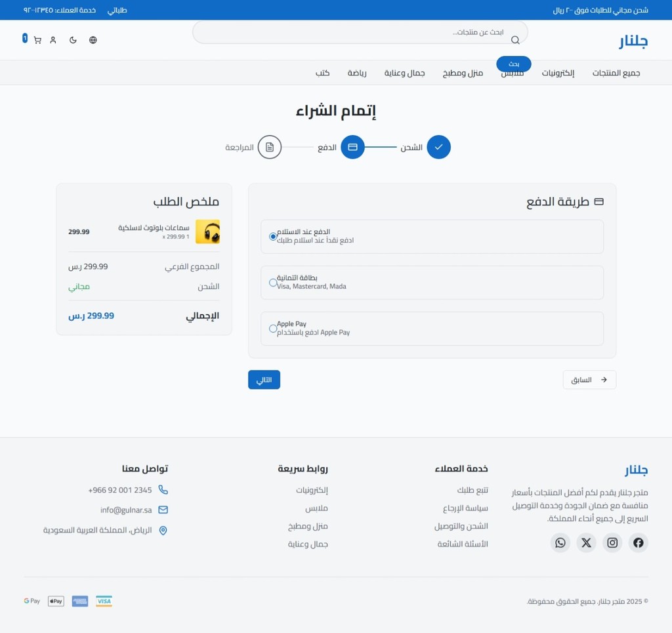
Task: Select الدفع عند الاستلام radio option
Action: [x=272, y=236]
